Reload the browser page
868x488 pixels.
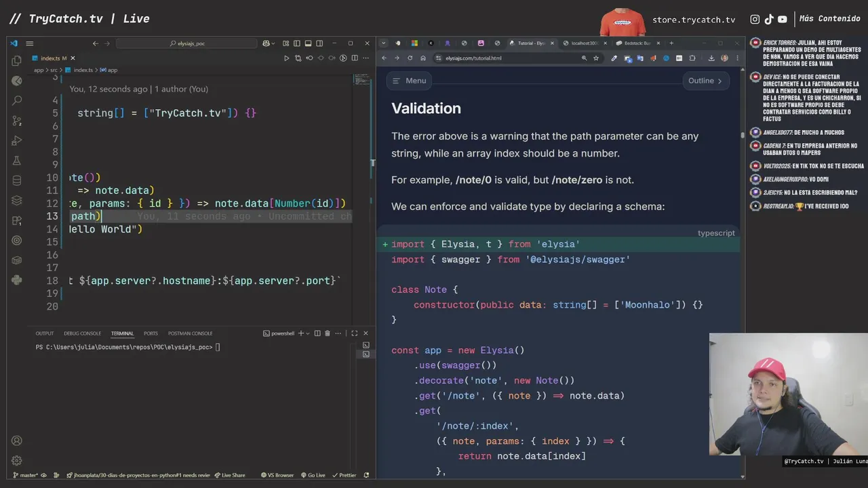tap(410, 58)
